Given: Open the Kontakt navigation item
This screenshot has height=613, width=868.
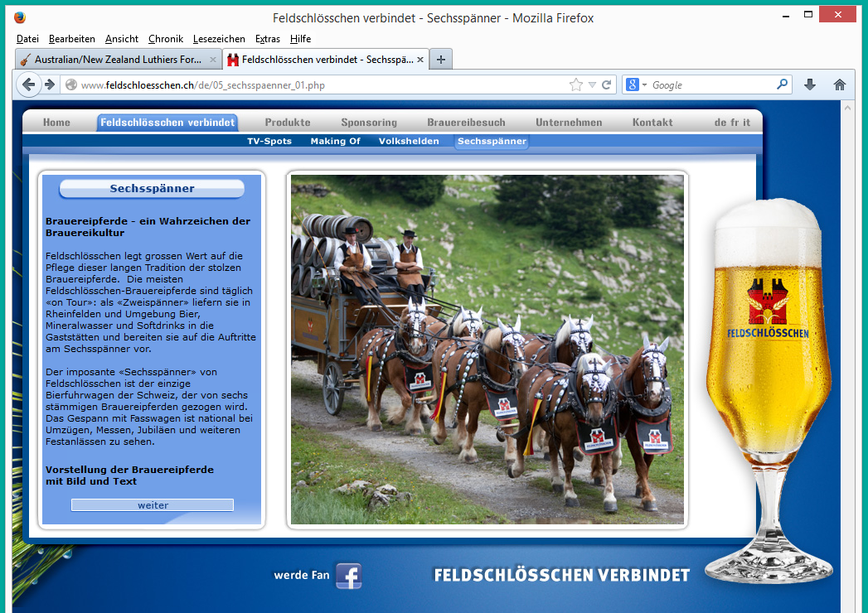Looking at the screenshot, I should coord(652,123).
